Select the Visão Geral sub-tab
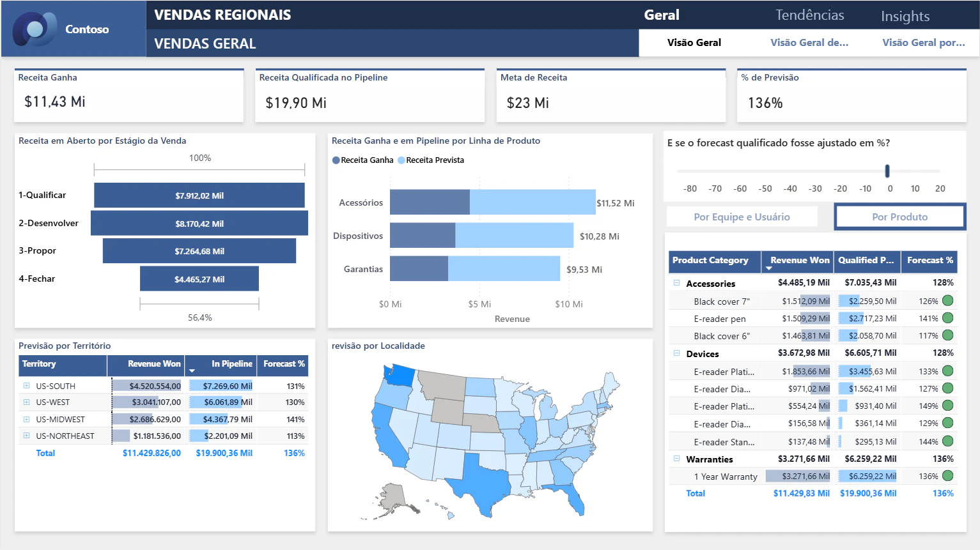Screen dimensions: 980x550 pyautogui.click(x=694, y=43)
